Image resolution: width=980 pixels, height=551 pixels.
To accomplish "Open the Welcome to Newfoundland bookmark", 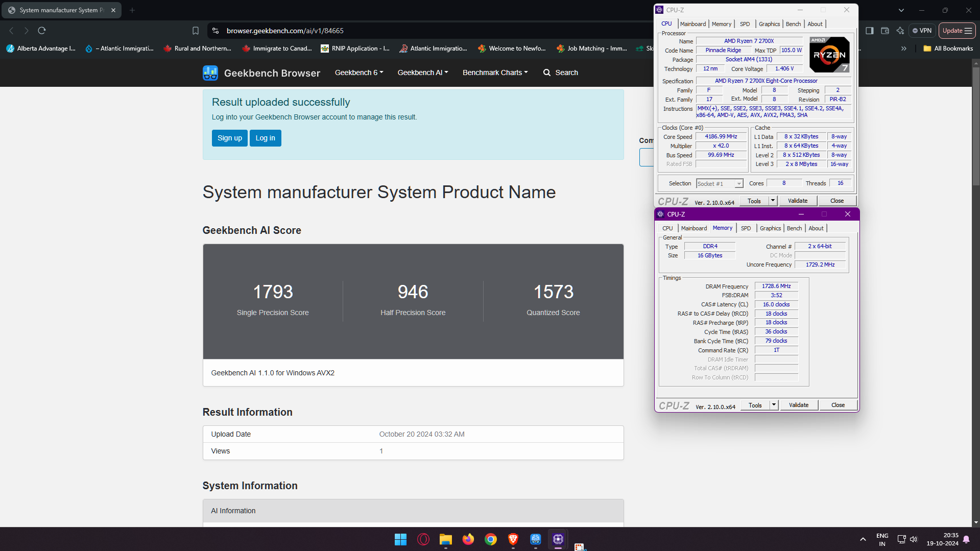I will pos(512,49).
